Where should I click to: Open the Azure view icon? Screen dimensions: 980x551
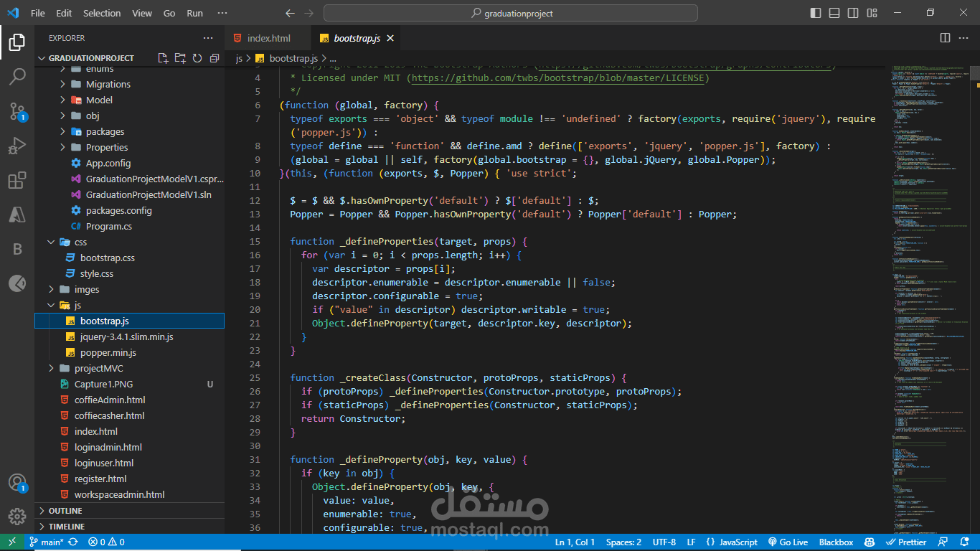click(x=17, y=215)
